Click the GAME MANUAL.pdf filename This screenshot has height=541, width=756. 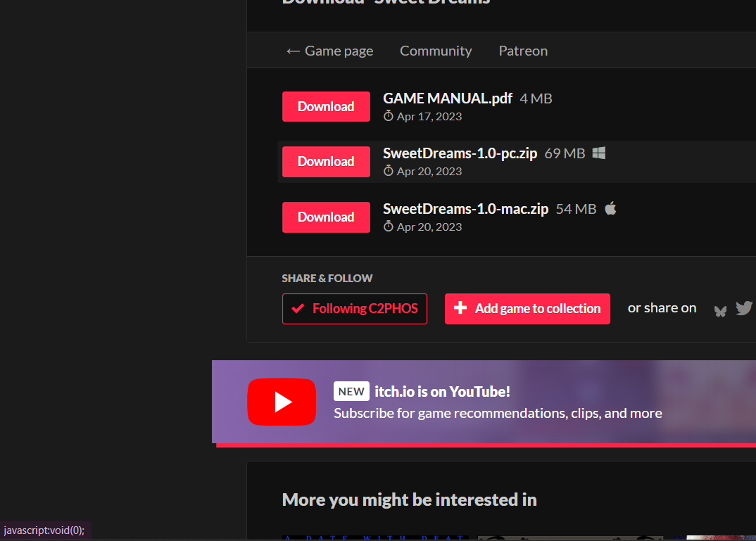pyautogui.click(x=448, y=98)
